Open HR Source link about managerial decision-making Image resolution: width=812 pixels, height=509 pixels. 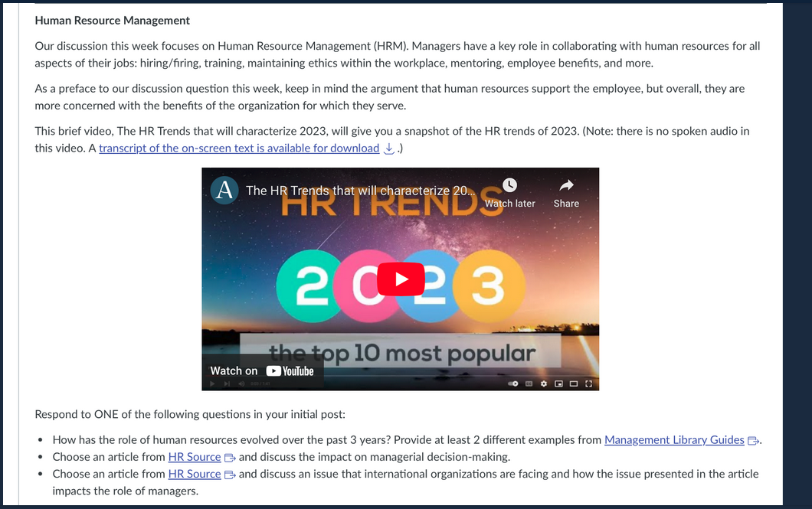pos(195,457)
